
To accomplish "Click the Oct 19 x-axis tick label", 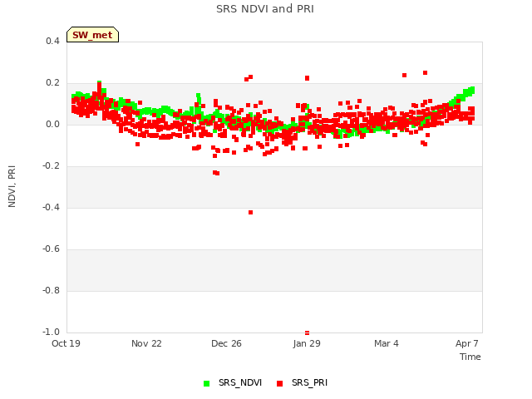I will pos(66,343).
